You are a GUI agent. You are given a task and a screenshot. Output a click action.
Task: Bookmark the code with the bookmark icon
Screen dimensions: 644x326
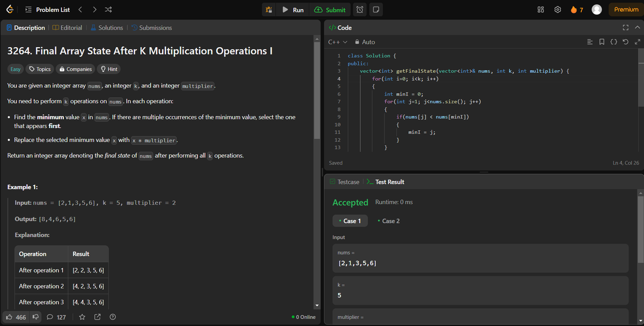(x=602, y=41)
